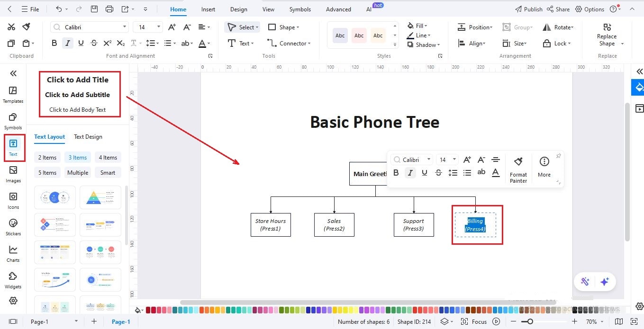
Task: Click the Undo arrow icon
Action: [59, 9]
